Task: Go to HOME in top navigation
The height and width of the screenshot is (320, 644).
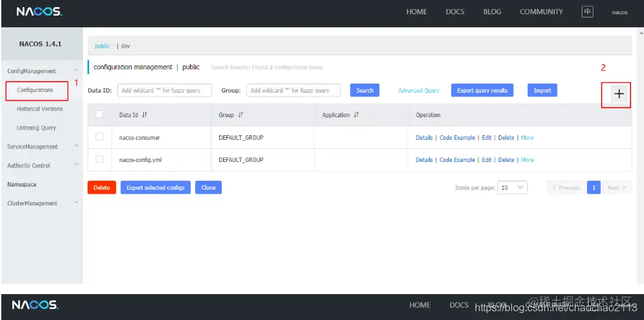Action: click(x=416, y=12)
